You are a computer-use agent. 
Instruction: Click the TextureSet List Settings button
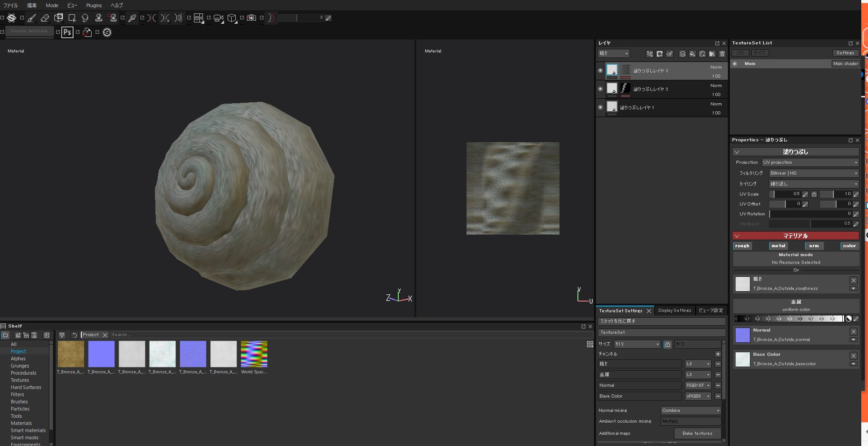[846, 53]
